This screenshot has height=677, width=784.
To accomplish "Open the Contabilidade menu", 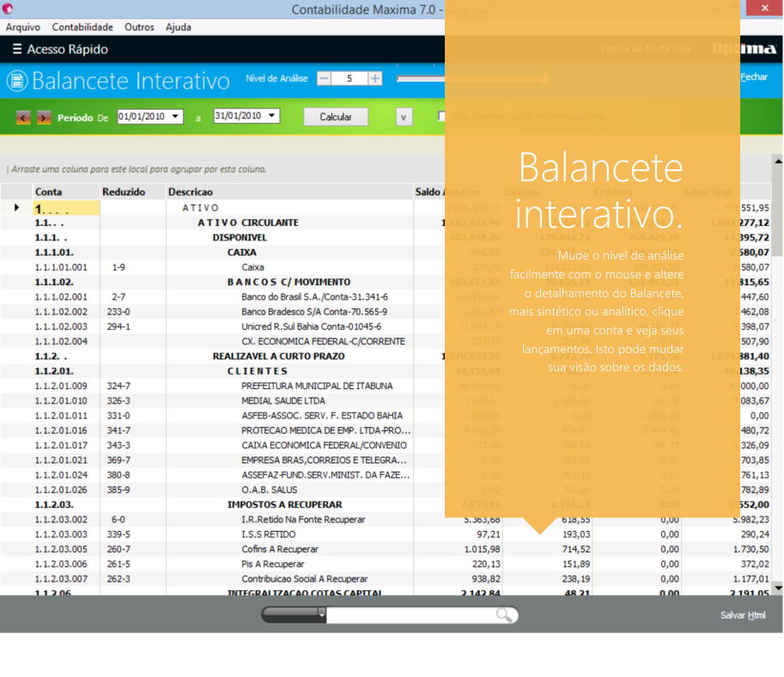I will (82, 27).
